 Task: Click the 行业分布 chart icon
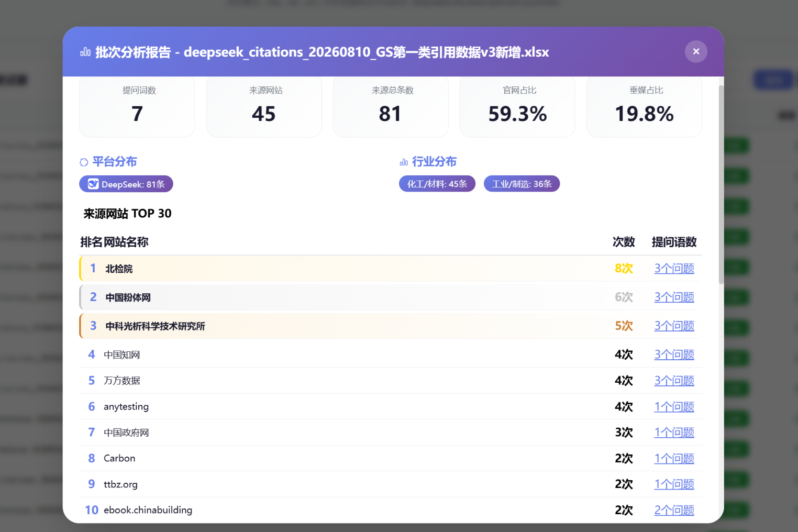coord(404,162)
